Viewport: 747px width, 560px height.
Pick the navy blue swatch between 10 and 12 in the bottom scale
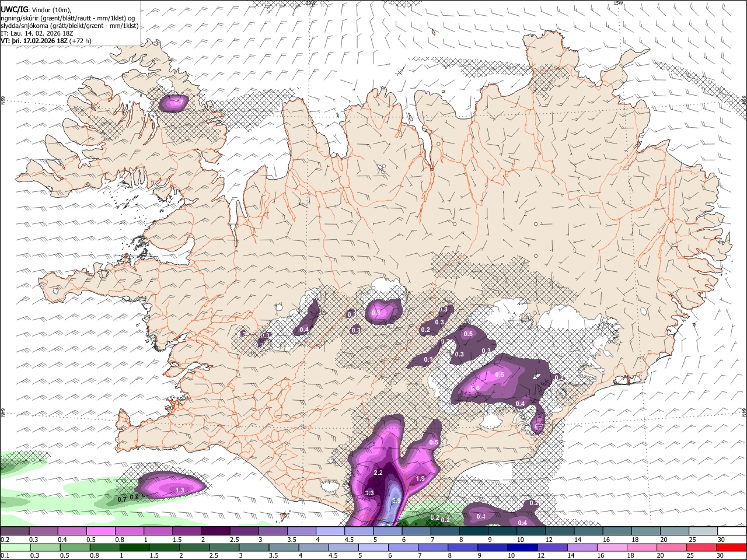point(522,548)
